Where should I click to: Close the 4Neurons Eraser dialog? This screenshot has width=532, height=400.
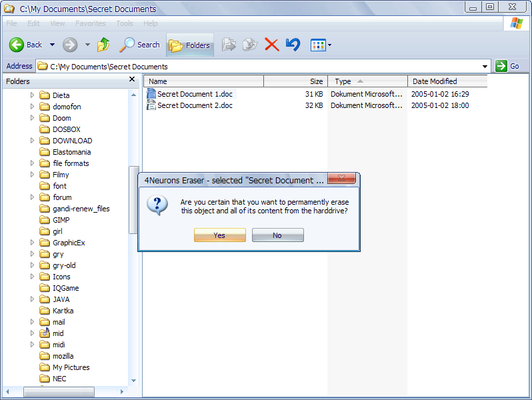pos(341,178)
